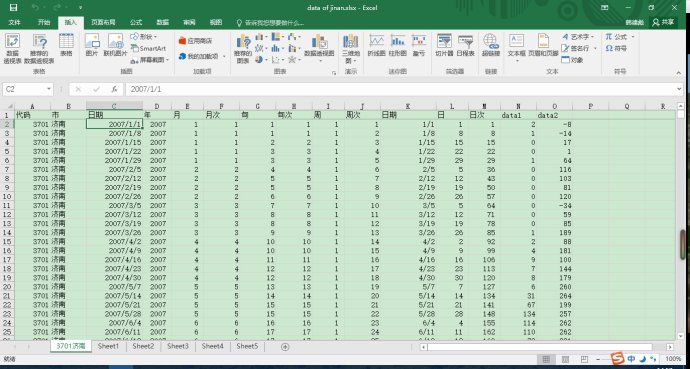Click the formula bar containing 2007/1/1

(x=401, y=89)
